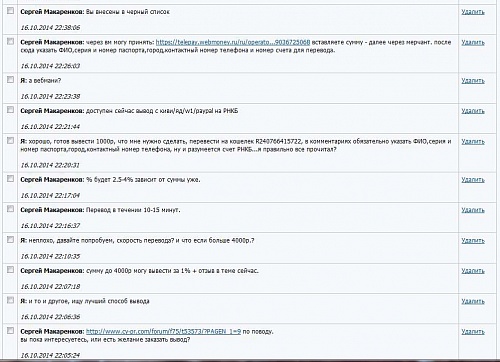The width and height of the screenshot is (500, 362).
Task: Click Удалить next to the 22:06:36 message
Action: 473,301
